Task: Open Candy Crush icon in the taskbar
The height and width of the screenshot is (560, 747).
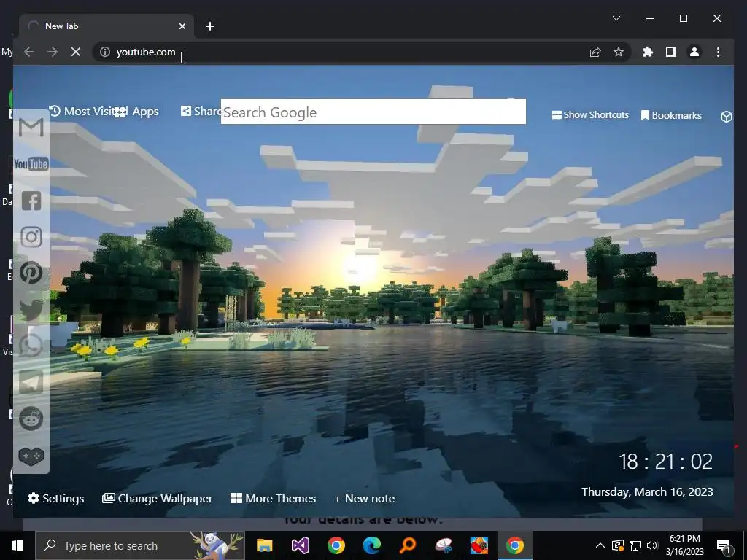Action: pyautogui.click(x=479, y=545)
